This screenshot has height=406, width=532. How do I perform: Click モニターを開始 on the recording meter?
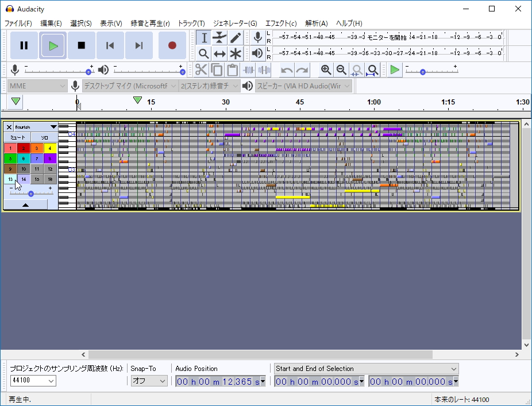click(x=387, y=37)
